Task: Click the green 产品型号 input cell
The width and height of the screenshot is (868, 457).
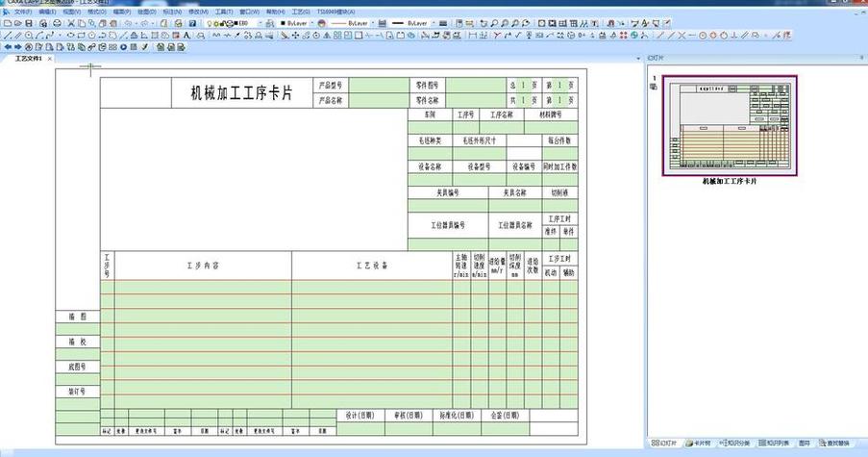Action: [379, 86]
